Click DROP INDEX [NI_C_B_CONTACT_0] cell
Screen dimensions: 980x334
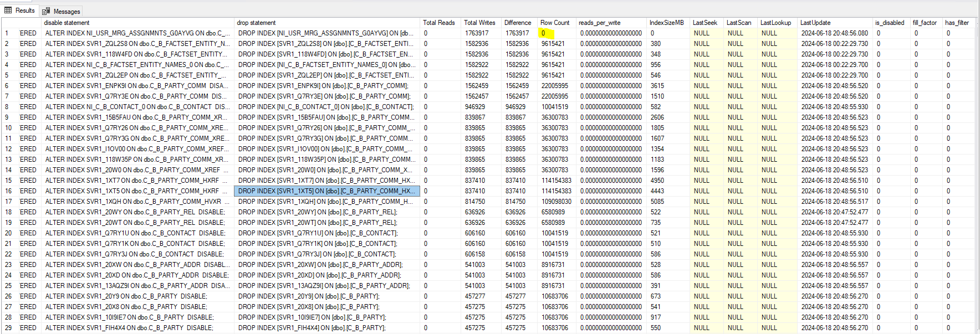(x=327, y=107)
